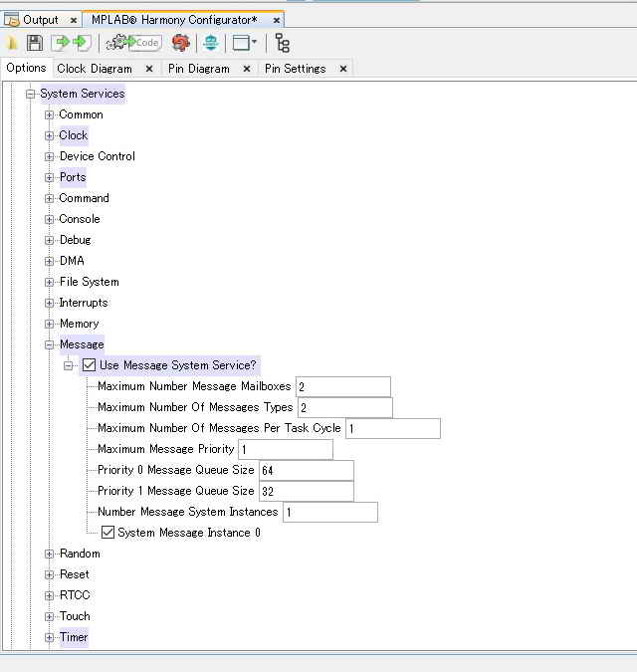
Task: Expand the Touch node
Action: (x=49, y=616)
